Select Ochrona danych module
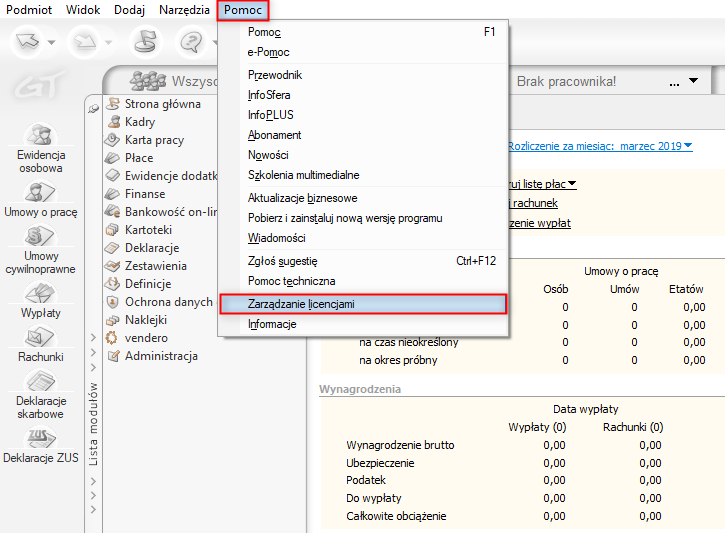 pos(159,302)
